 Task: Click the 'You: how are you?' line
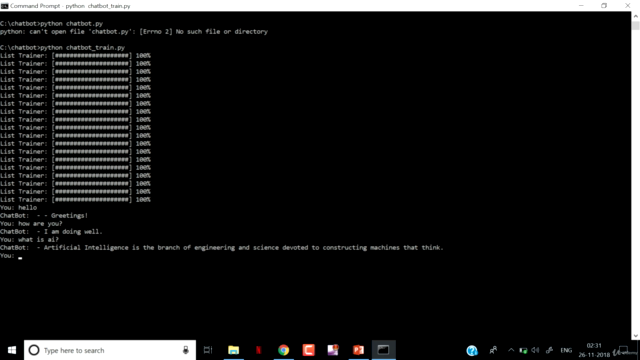[x=31, y=224]
